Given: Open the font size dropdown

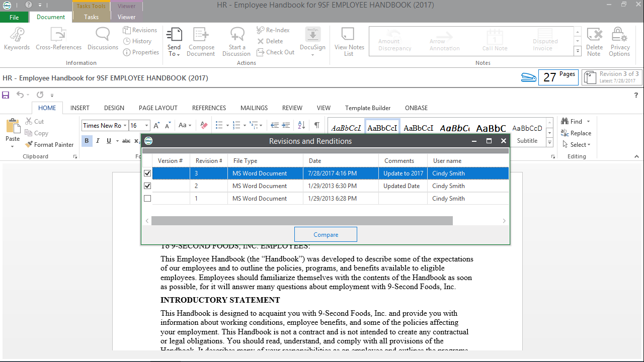Looking at the screenshot, I should click(x=146, y=126).
